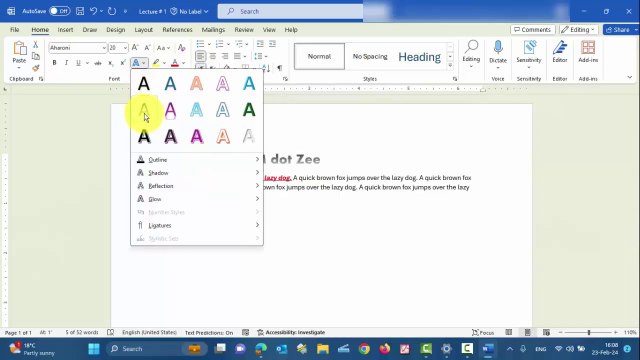This screenshot has width=640, height=360.
Task: Open the Add-ins icon
Action: coord(588,47)
